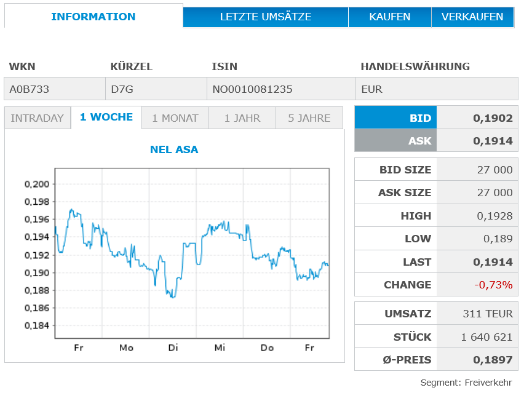Click the CHANGE value -0,73%

click(493, 285)
